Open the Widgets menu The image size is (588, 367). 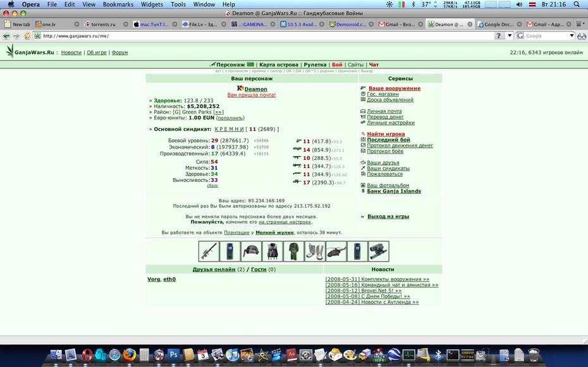pyautogui.click(x=152, y=4)
